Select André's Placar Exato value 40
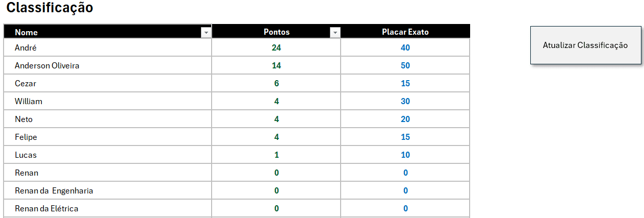Image resolution: width=644 pixels, height=218 pixels. pos(405,47)
